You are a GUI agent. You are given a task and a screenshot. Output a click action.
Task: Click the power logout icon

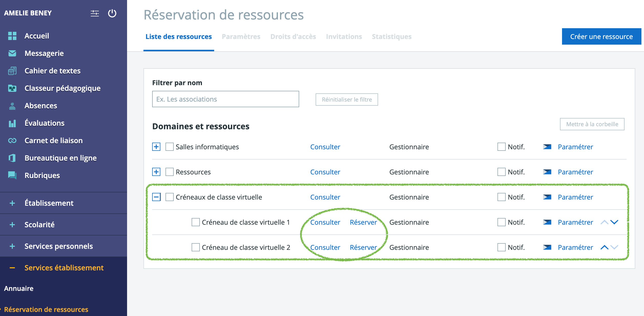click(112, 13)
